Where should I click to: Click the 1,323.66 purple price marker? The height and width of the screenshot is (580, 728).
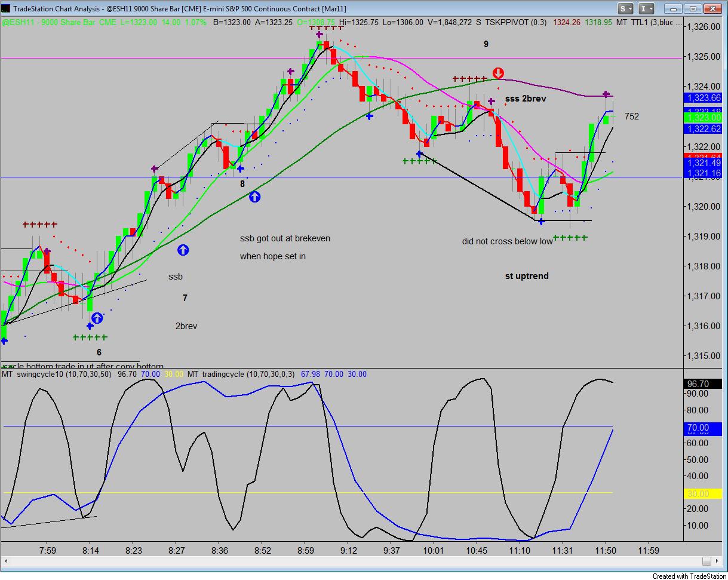pos(704,98)
